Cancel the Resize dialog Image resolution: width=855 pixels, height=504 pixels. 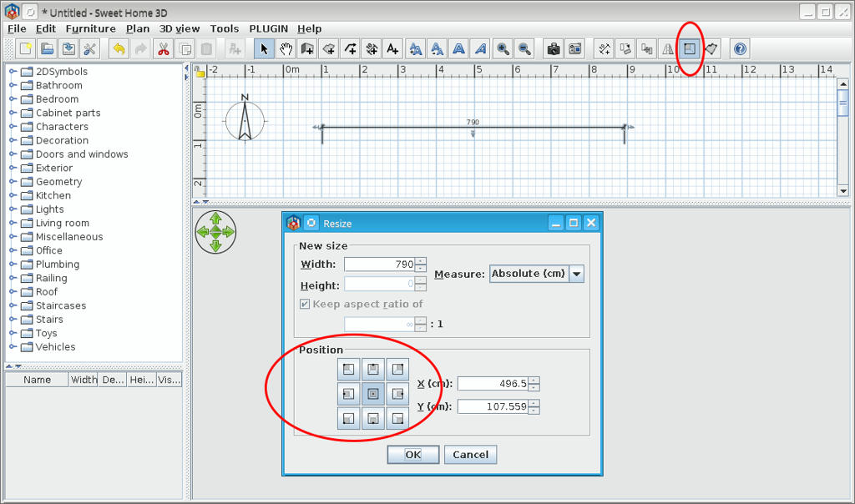click(471, 455)
